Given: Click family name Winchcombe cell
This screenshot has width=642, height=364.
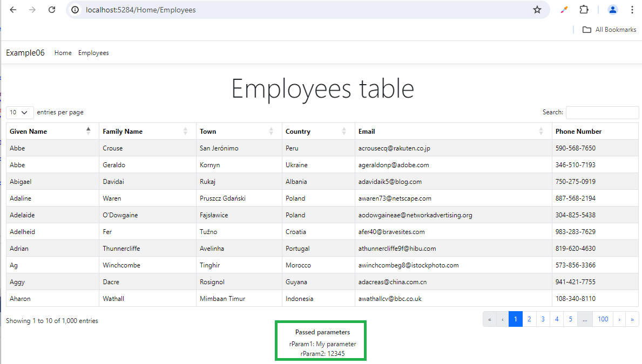Looking at the screenshot, I should 147,265.
